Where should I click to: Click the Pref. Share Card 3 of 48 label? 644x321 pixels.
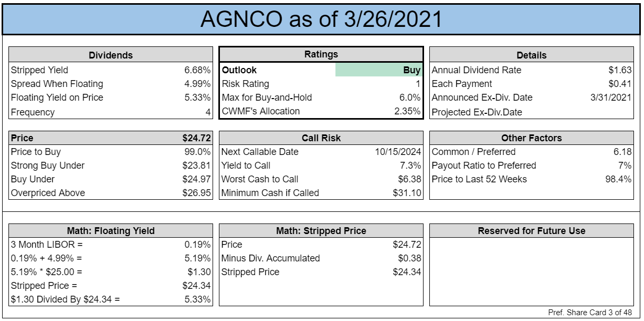[x=590, y=313]
